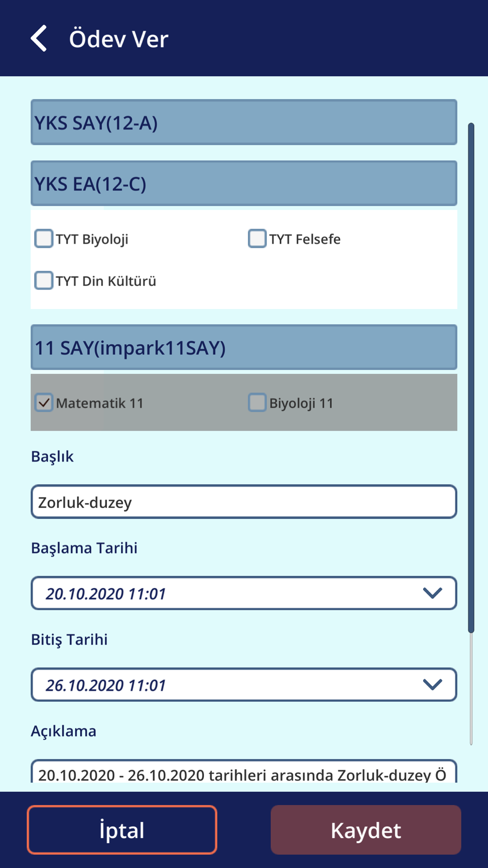Tap the back arrow icon
The height and width of the screenshot is (868, 488).
tap(39, 38)
